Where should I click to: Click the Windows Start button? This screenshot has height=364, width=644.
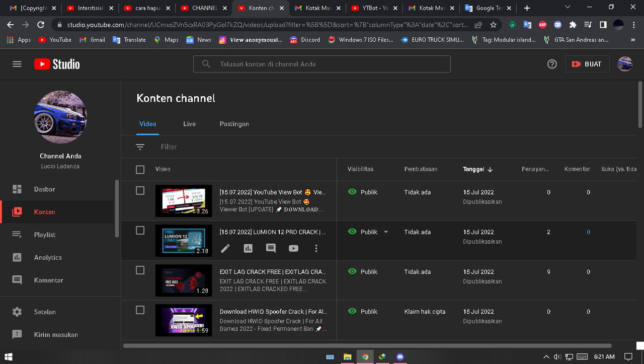coord(9,356)
